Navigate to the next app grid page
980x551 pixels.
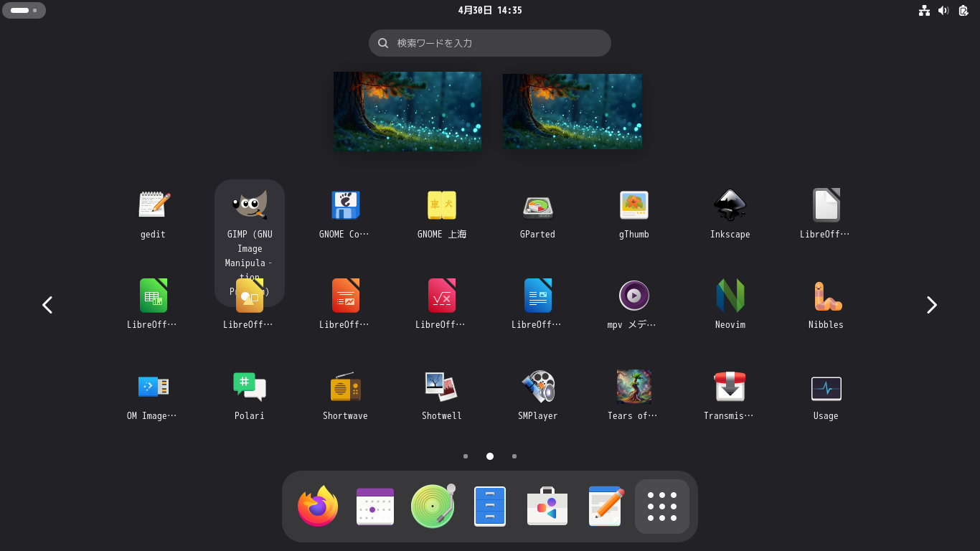(931, 305)
